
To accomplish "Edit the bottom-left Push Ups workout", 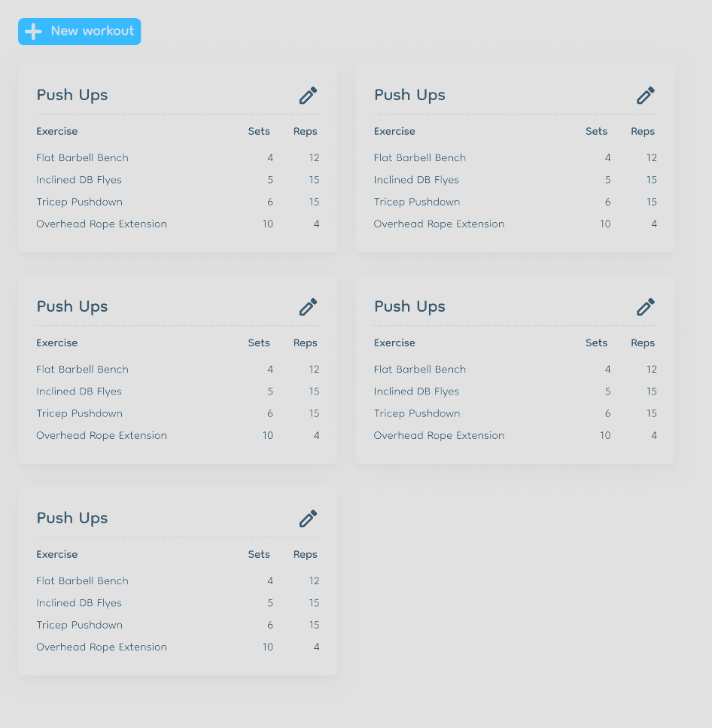I will point(308,519).
